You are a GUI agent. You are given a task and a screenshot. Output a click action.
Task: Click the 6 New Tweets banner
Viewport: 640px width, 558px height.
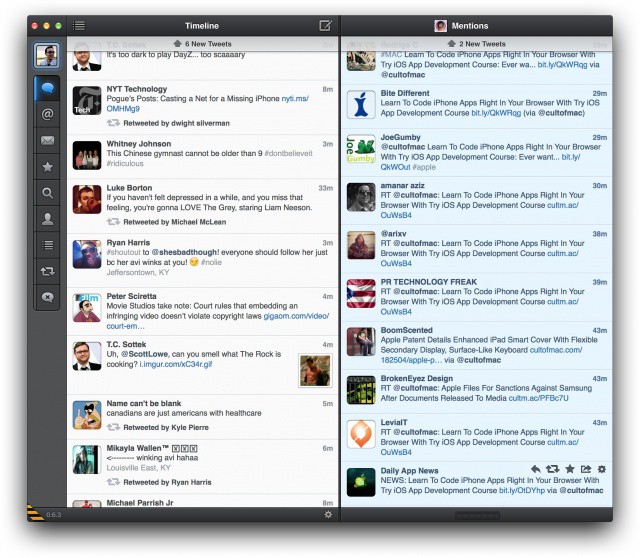pos(202,44)
